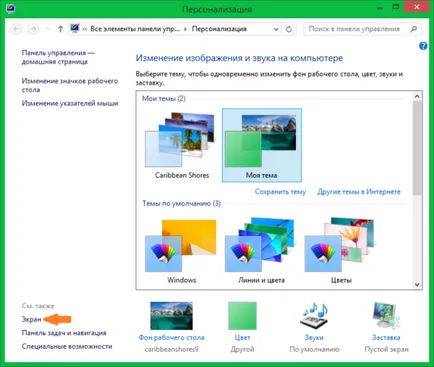Refresh the Personalization page

(289, 29)
